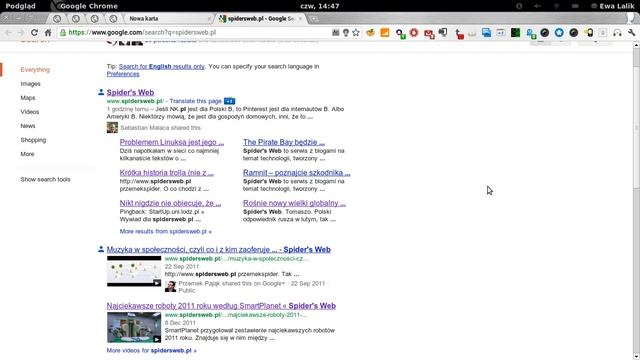Reload the page with the refresh icon
This screenshot has width=640, height=360.
pos(34,33)
